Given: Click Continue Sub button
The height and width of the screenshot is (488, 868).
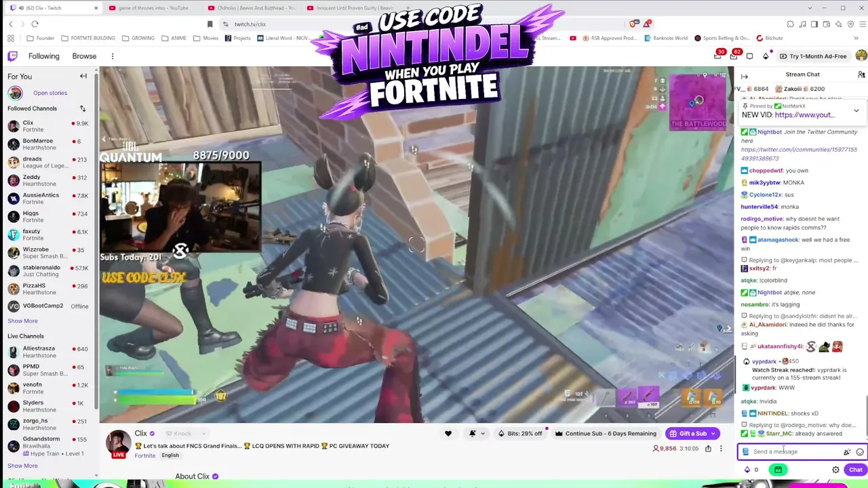Looking at the screenshot, I should (x=606, y=434).
